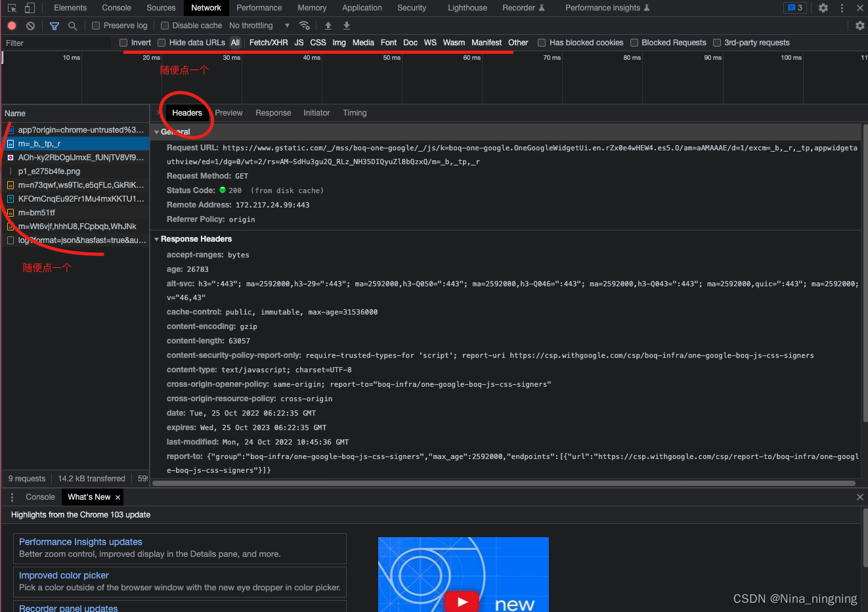Open the network search magnifier
The image size is (868, 612).
coord(73,26)
